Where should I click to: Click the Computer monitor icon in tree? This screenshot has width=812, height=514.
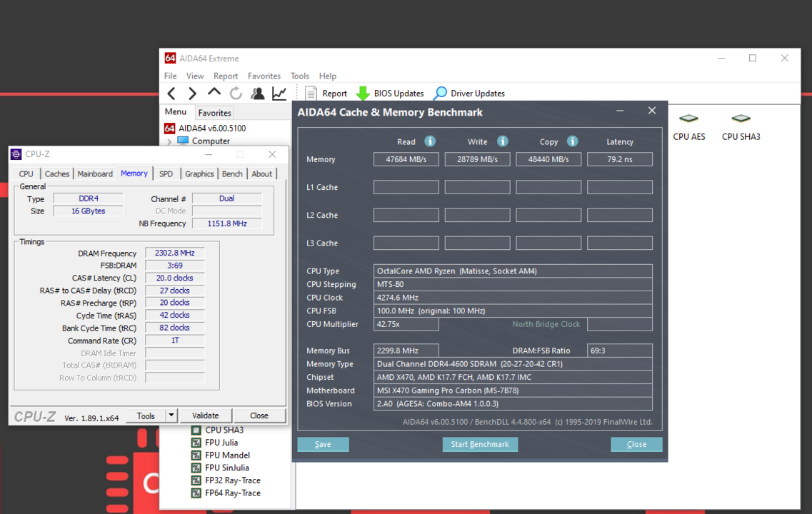click(x=183, y=141)
